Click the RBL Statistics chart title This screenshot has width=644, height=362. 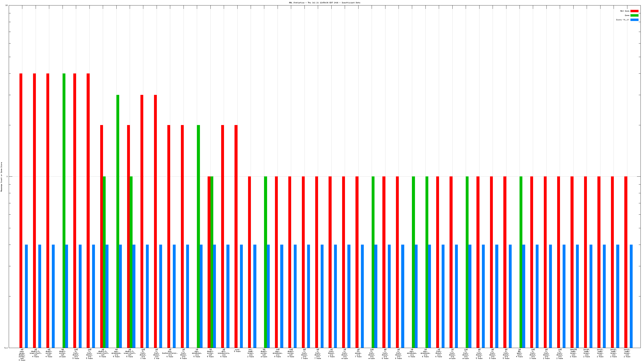point(324,3)
